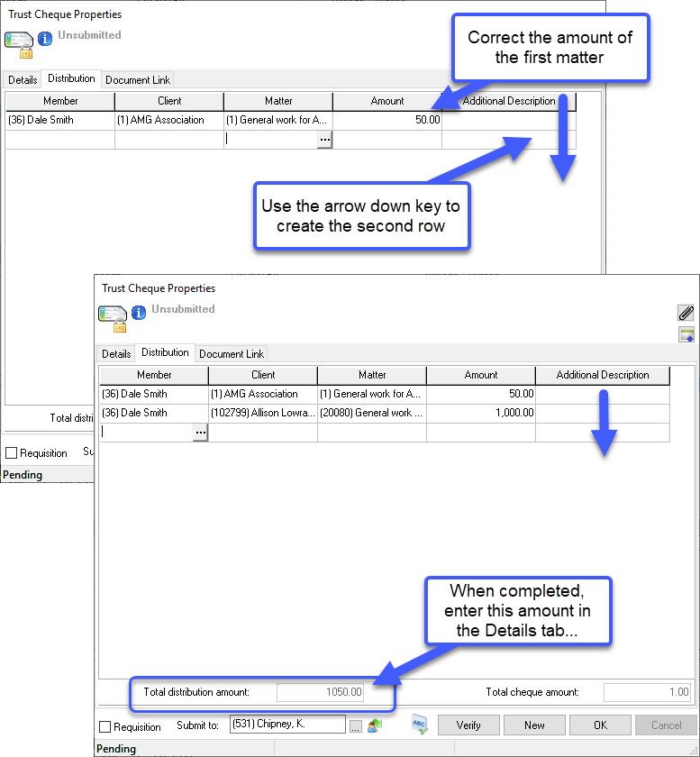This screenshot has width=700, height=757.
Task: Open the Member lookup ellipsis in third row
Action: pos(200,432)
